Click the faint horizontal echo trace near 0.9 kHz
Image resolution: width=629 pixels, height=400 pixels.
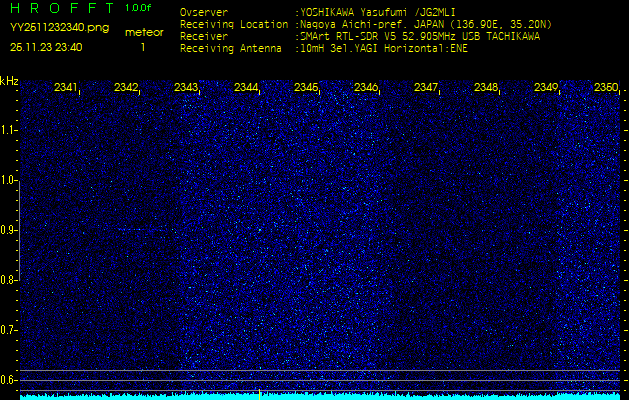[140, 229]
